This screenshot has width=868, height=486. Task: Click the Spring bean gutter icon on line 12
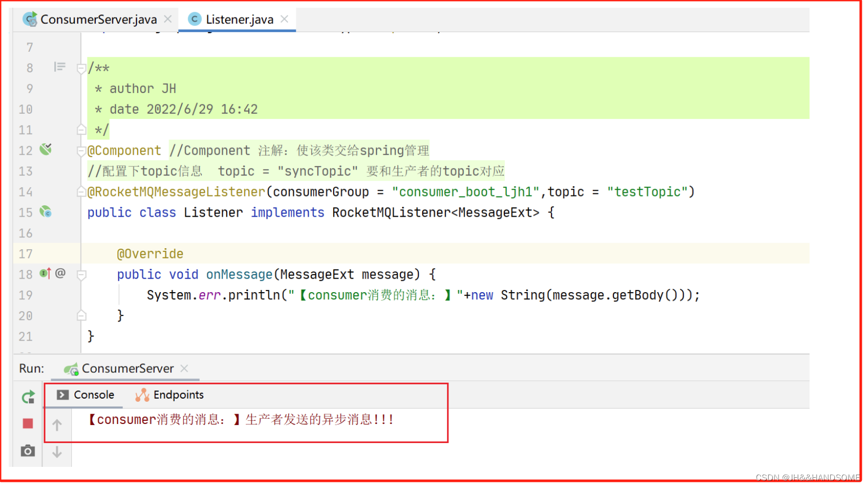click(x=46, y=149)
